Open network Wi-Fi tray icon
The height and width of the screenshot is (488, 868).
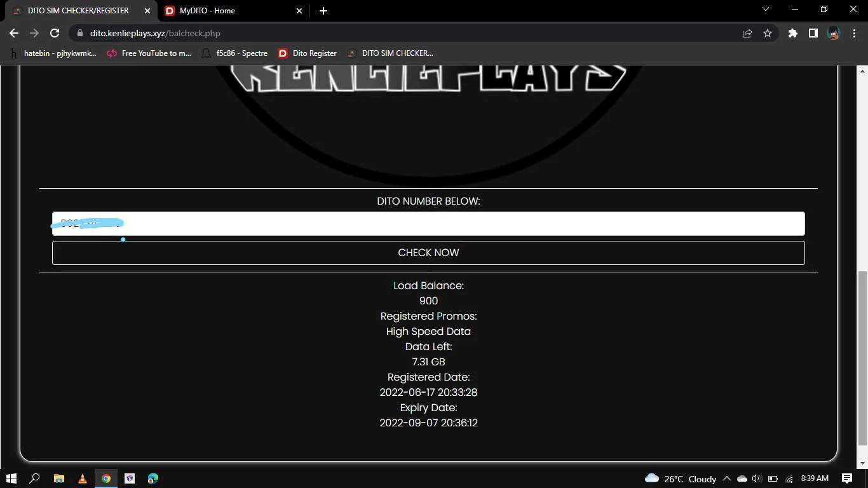tap(789, 478)
